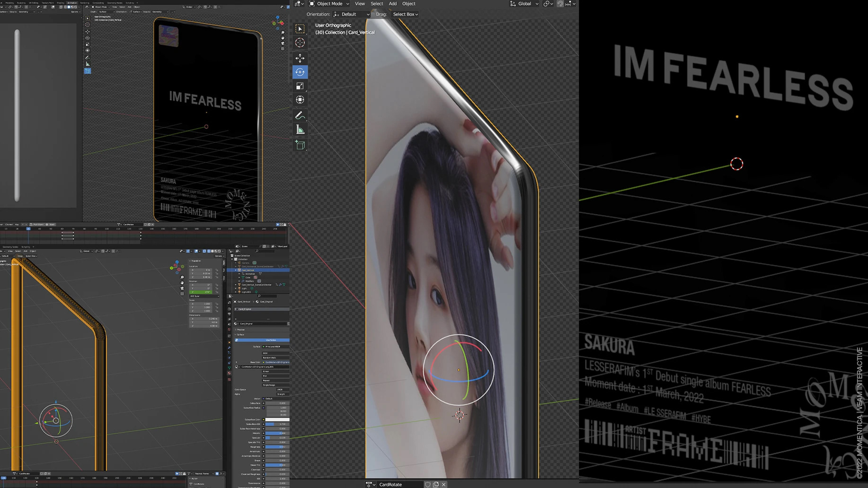This screenshot has height=488, width=868.
Task: Open the Material properties tab icon
Action: 229,373
